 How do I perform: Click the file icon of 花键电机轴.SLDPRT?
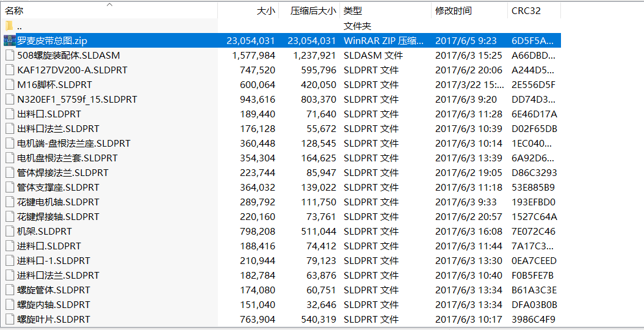point(10,202)
